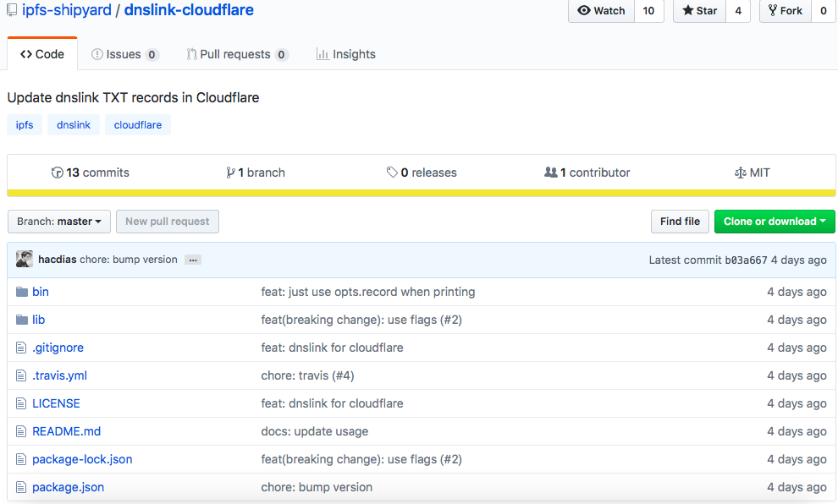Click the LICENSE file icon
This screenshot has height=504, width=838.
[x=21, y=403]
